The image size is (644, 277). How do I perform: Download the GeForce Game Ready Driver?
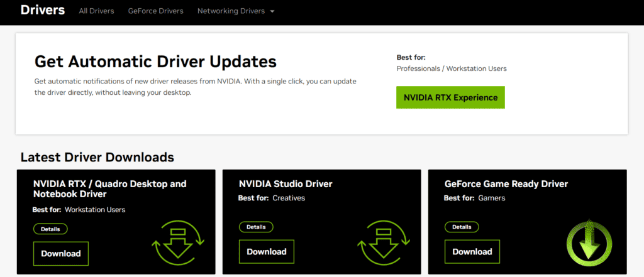tap(472, 251)
